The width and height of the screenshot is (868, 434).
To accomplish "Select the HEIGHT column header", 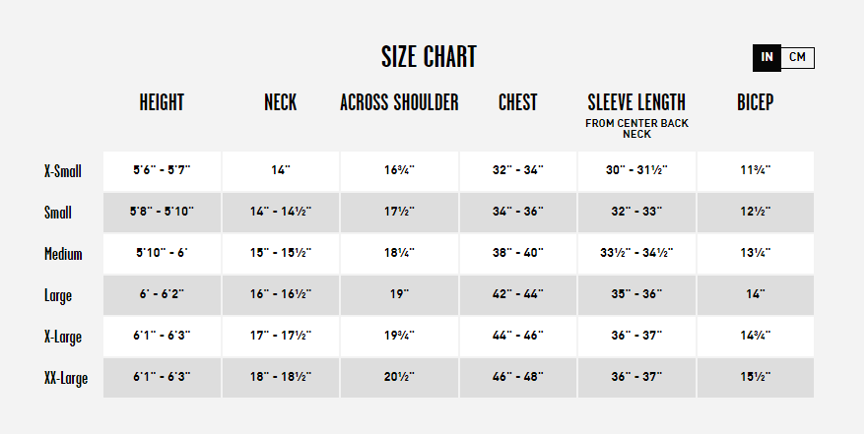I will point(162,102).
